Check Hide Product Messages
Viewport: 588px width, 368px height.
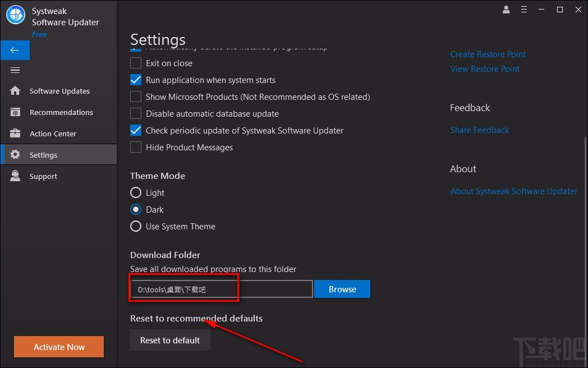(135, 147)
